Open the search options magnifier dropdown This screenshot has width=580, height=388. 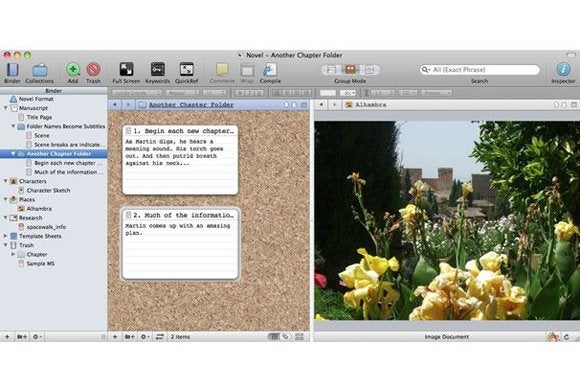pyautogui.click(x=426, y=70)
